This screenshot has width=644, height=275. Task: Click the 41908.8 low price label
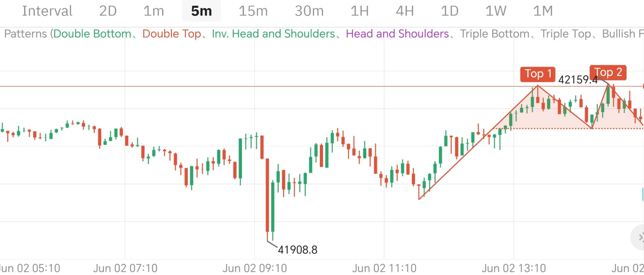298,250
